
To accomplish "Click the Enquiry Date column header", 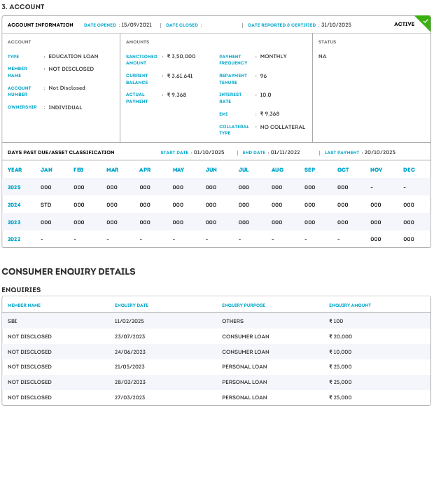I will 132,305.
